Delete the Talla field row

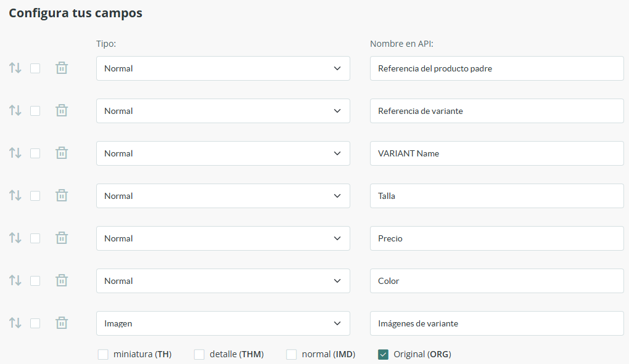coord(62,196)
